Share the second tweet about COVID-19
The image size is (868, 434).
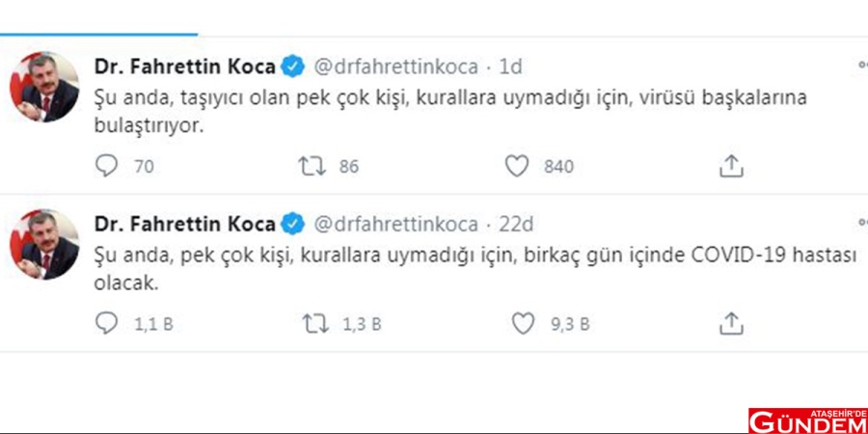click(x=732, y=324)
